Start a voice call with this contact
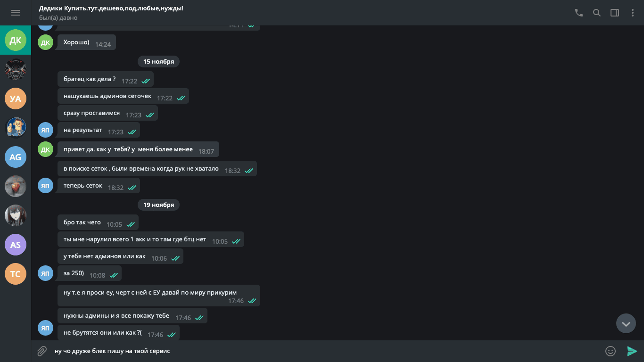This screenshot has height=362, width=644. click(x=579, y=13)
